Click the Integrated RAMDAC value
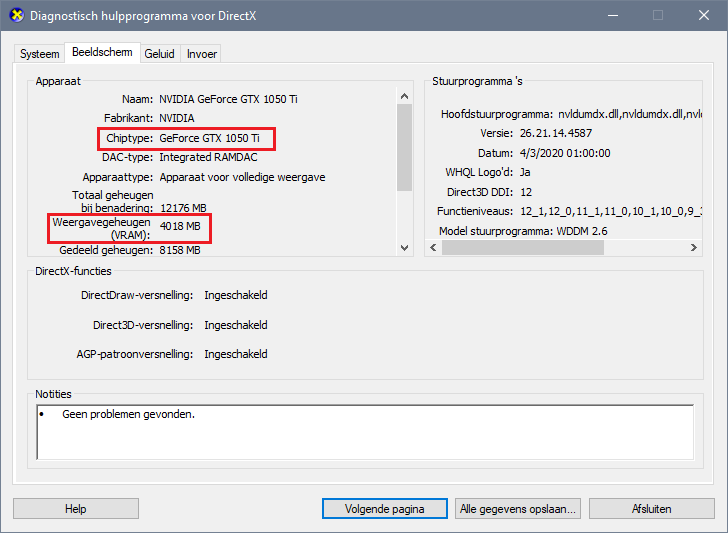This screenshot has width=728, height=533. [x=208, y=157]
